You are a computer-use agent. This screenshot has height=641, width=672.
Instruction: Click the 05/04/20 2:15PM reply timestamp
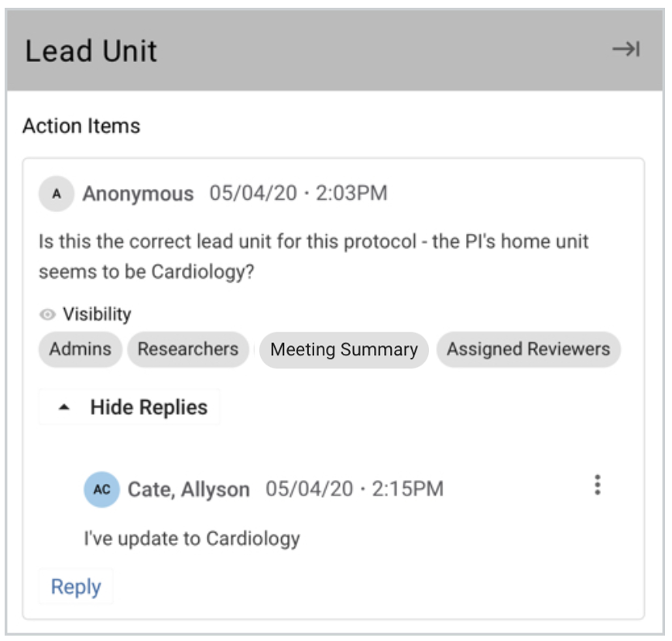pos(355,488)
